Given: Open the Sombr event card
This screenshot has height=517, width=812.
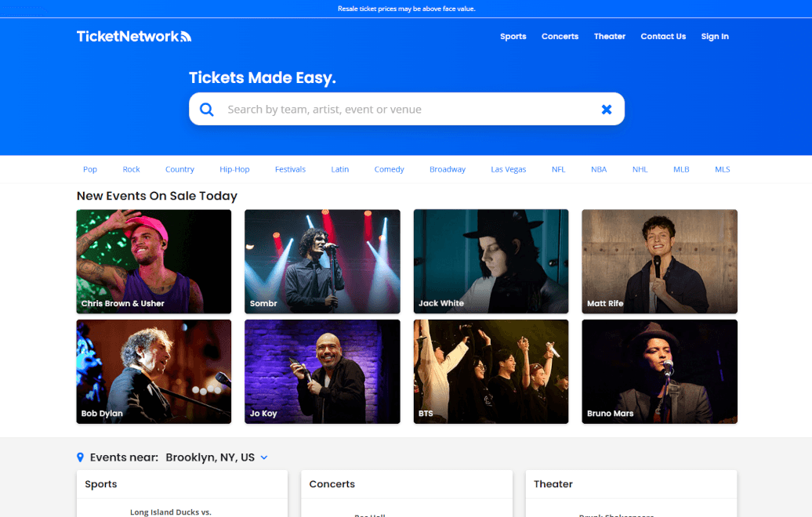Looking at the screenshot, I should [322, 262].
